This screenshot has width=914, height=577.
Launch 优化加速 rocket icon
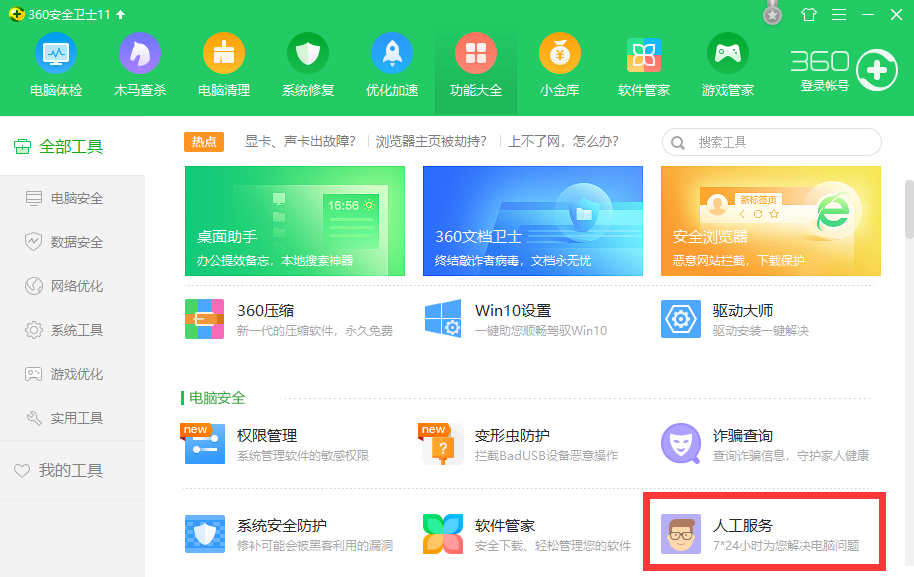click(392, 54)
